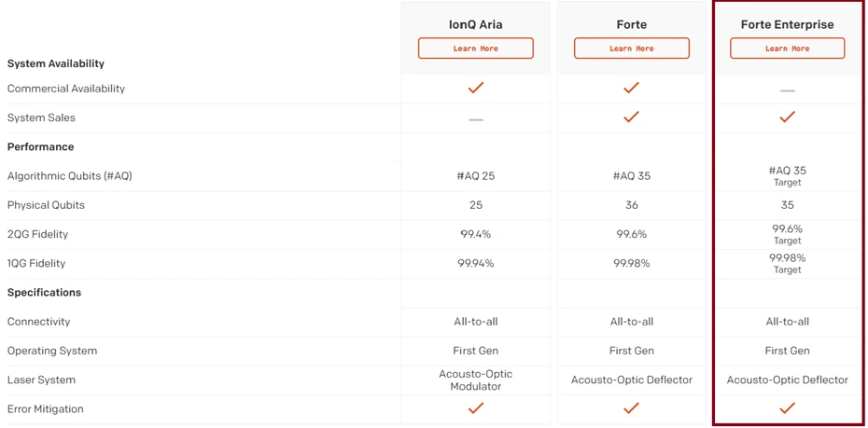Click the Acousto-Optic Modulator cell
Image resolution: width=868 pixels, height=428 pixels.
476,380
